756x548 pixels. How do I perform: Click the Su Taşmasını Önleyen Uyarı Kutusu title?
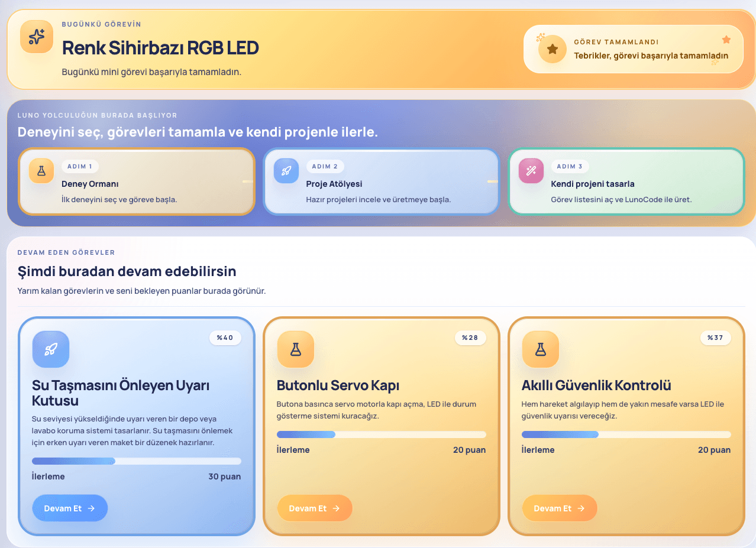pyautogui.click(x=121, y=393)
